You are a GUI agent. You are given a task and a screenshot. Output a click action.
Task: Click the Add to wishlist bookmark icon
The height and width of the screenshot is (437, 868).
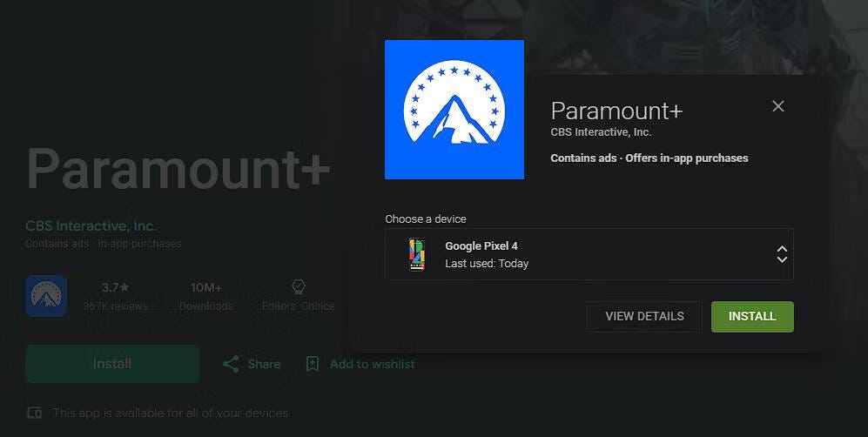pyautogui.click(x=313, y=364)
